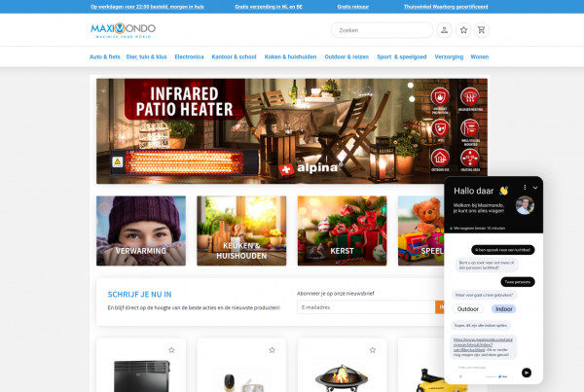Open the Koken & huishouden menu
The image size is (584, 392).
290,57
